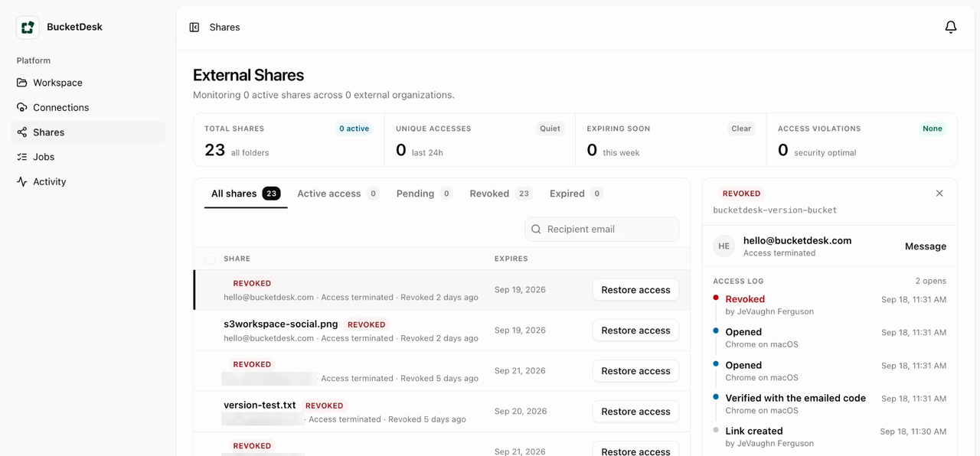The height and width of the screenshot is (456, 980).
Task: Switch to the Revoked tab
Action: (501, 194)
